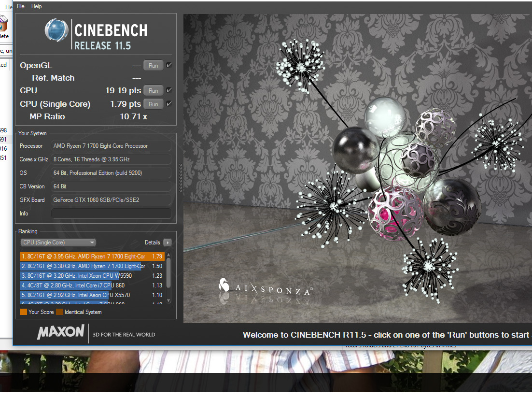Click into the Info input field
Viewport: 532px width, 399px height.
point(112,213)
